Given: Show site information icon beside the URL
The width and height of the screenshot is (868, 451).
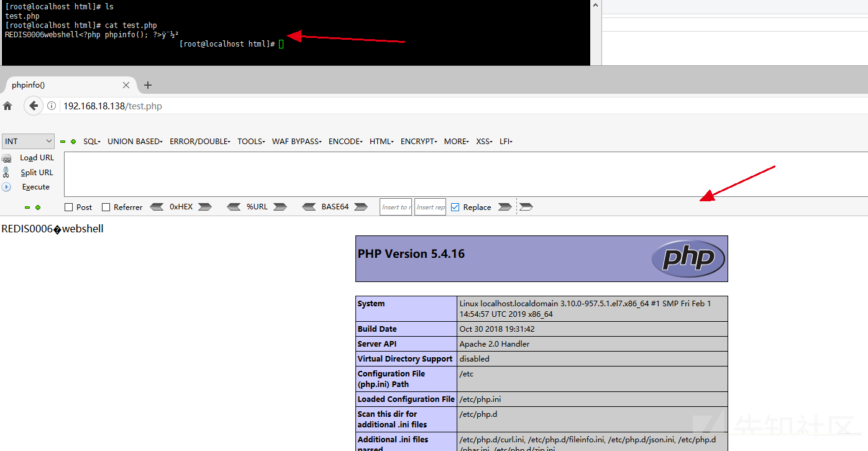Looking at the screenshot, I should pos(52,106).
